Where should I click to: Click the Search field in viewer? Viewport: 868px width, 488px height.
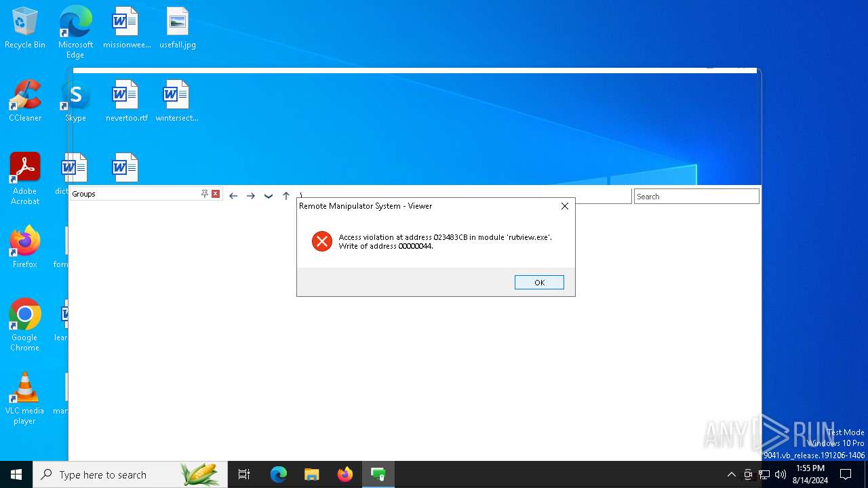coord(696,197)
